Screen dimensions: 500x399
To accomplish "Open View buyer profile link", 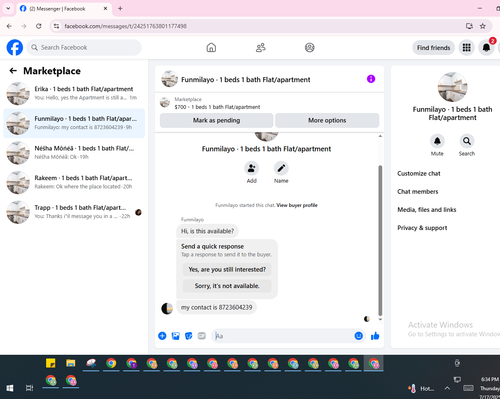I will point(297,205).
